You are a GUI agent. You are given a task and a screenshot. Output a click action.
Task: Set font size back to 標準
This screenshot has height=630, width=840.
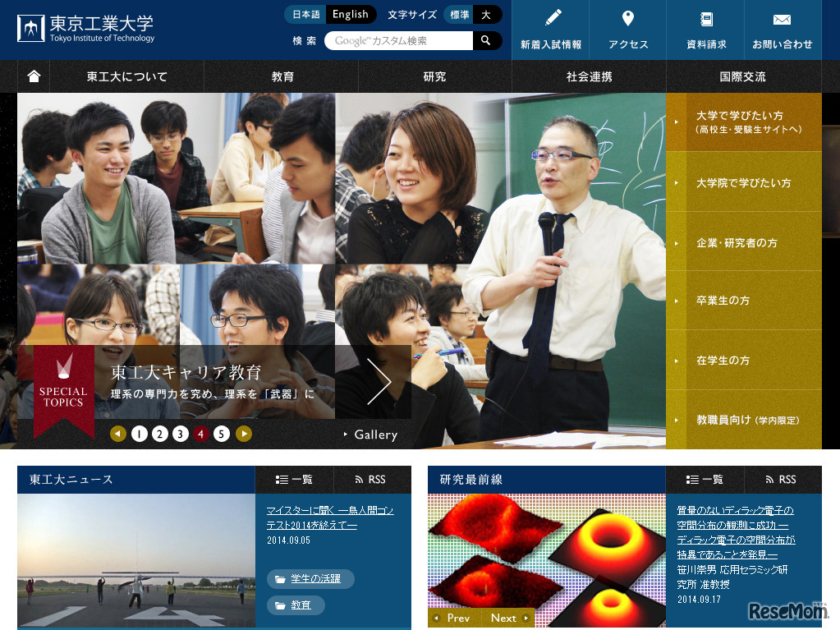point(461,14)
